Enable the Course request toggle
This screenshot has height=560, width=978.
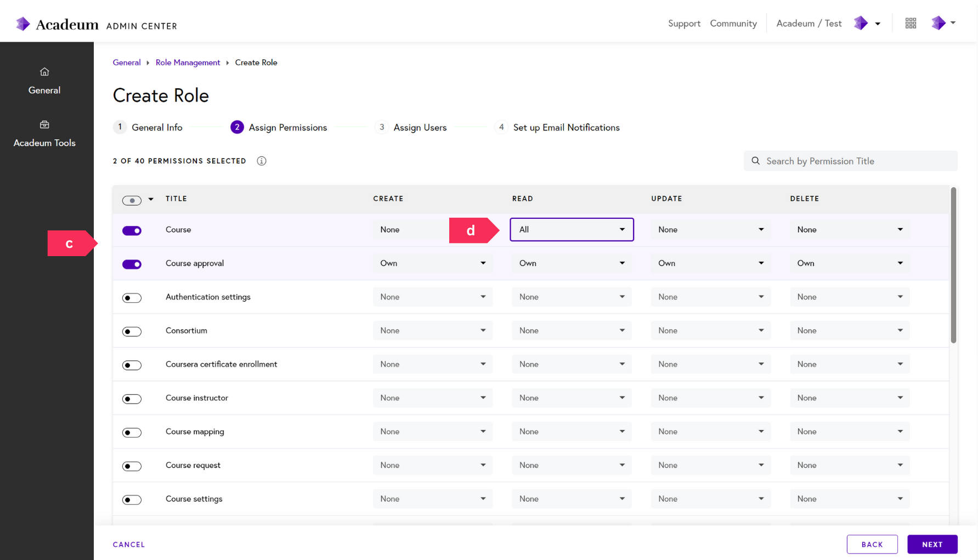click(x=132, y=466)
